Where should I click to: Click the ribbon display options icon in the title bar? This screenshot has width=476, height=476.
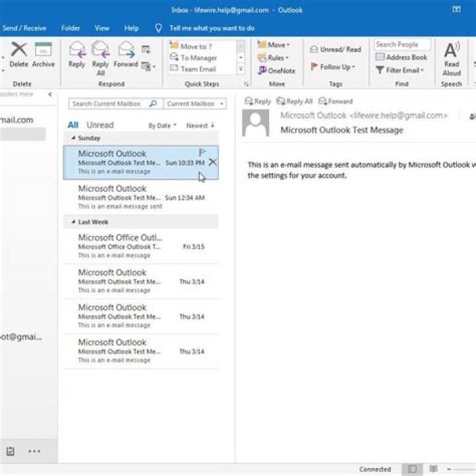coord(457,9)
